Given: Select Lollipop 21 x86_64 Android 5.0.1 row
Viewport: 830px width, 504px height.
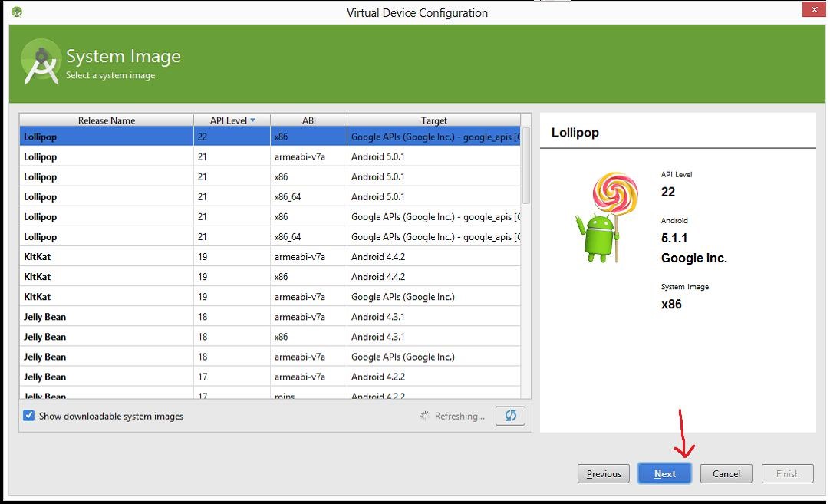Looking at the screenshot, I should coord(270,196).
